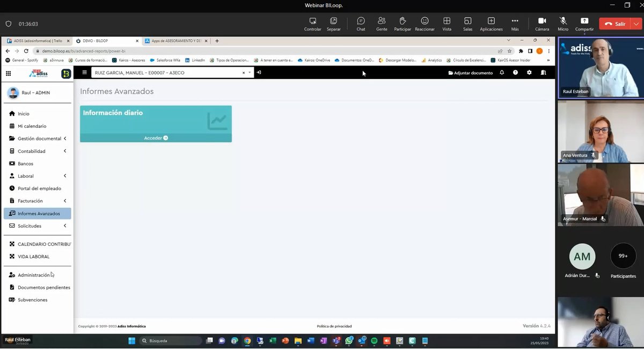Open the settings gear in Biloop header
The width and height of the screenshot is (644, 349).
pyautogui.click(x=529, y=72)
